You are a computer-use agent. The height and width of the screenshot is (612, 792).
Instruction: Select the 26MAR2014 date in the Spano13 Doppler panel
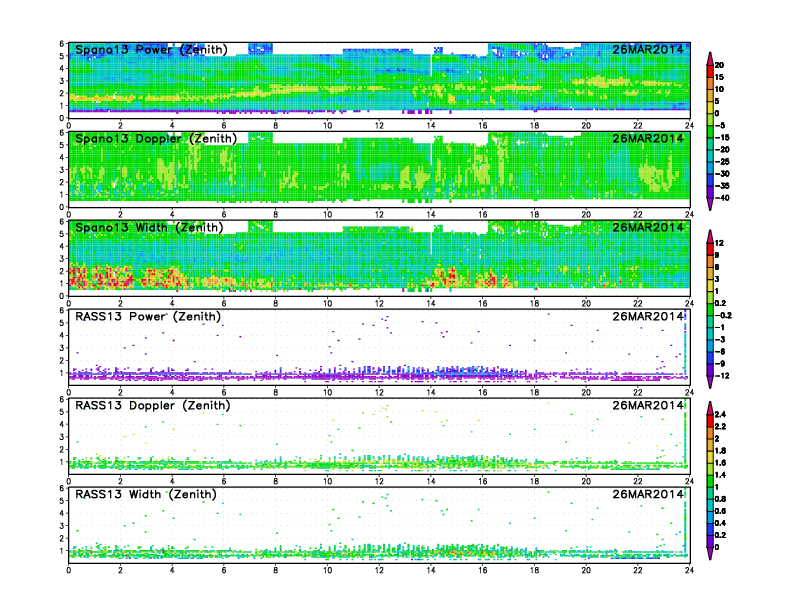click(648, 138)
